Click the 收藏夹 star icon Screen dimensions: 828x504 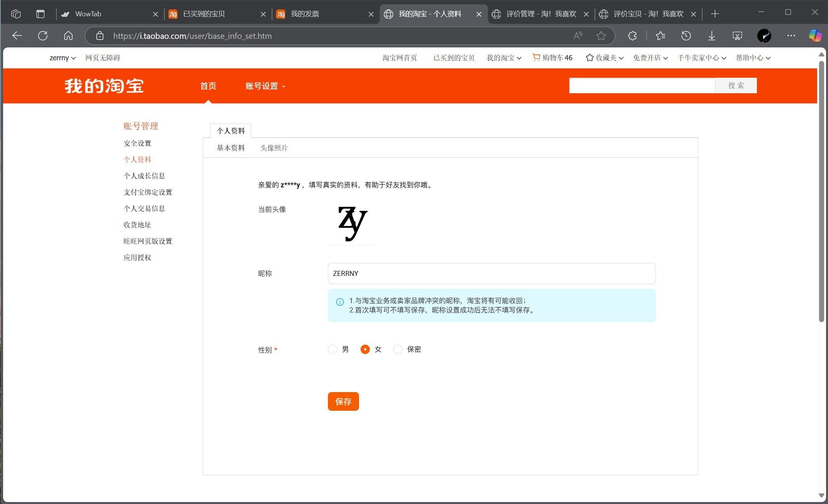(589, 58)
